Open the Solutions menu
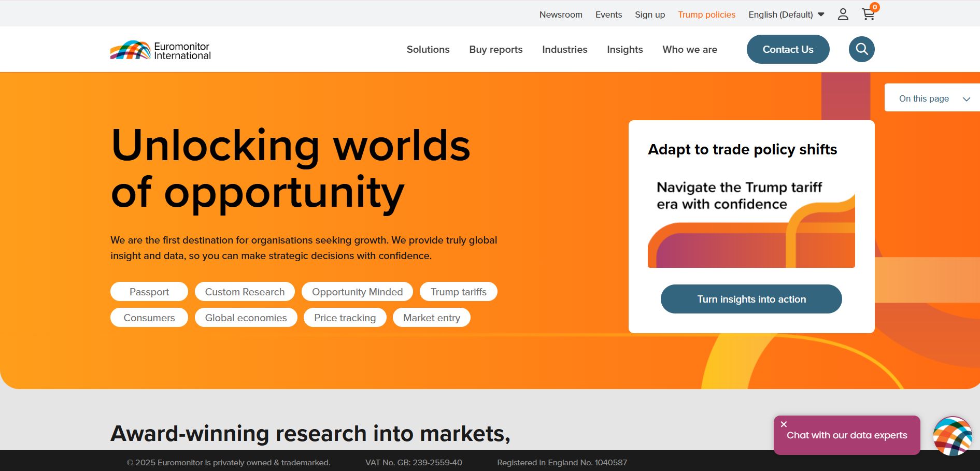This screenshot has height=471, width=980. pos(428,50)
